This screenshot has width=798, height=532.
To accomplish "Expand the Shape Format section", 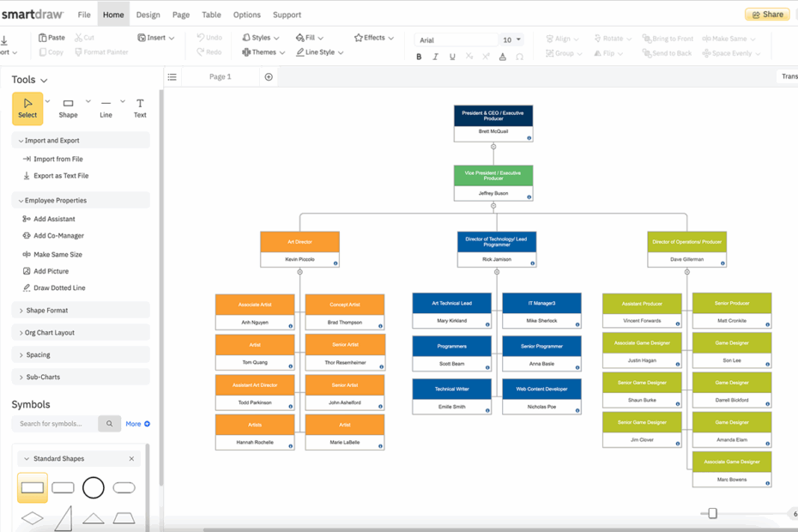I will point(81,310).
